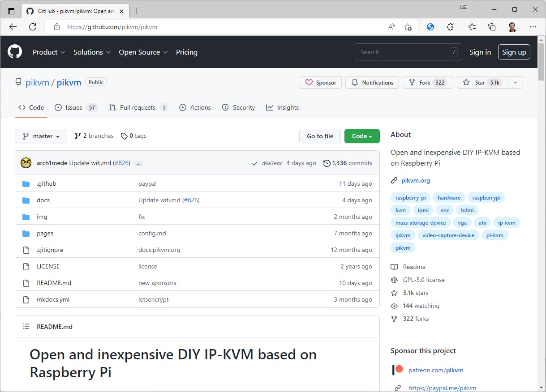
Task: Sponsor the repository with Sponsor button
Action: (x=321, y=82)
